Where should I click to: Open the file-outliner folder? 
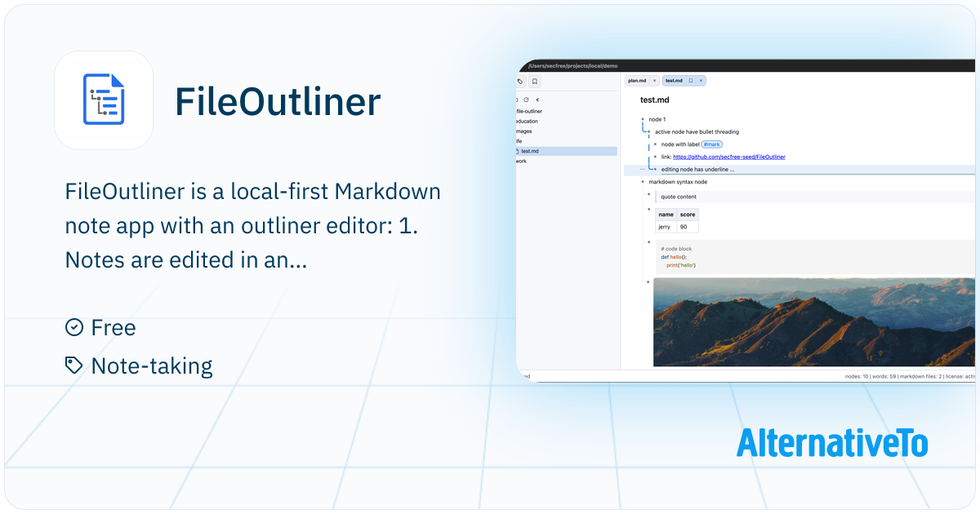pos(529,111)
